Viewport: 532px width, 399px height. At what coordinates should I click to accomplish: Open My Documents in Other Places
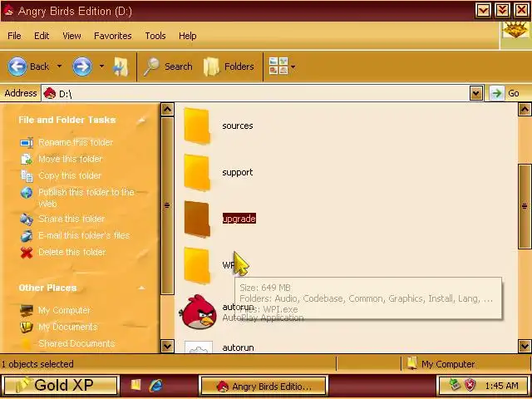tap(68, 327)
